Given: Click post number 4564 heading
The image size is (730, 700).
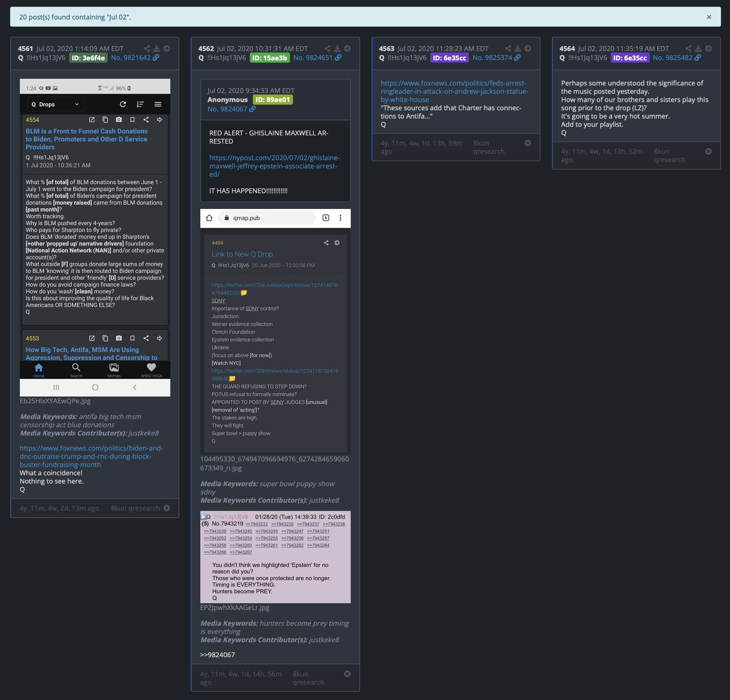Looking at the screenshot, I should [567, 48].
